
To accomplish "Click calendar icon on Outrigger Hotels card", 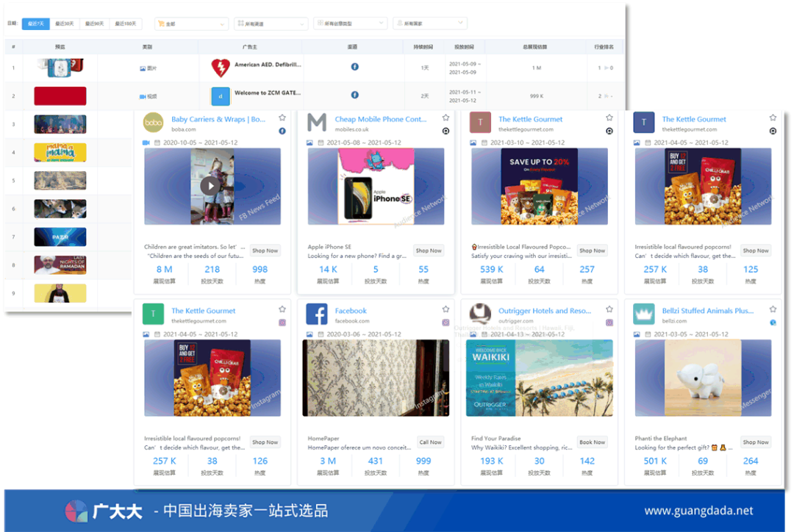I will point(484,334).
